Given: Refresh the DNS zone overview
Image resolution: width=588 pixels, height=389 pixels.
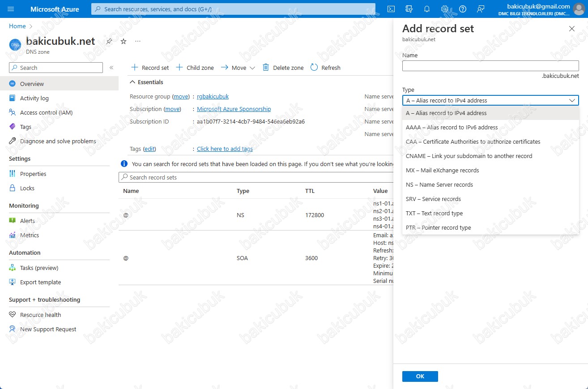Looking at the screenshot, I should [325, 68].
